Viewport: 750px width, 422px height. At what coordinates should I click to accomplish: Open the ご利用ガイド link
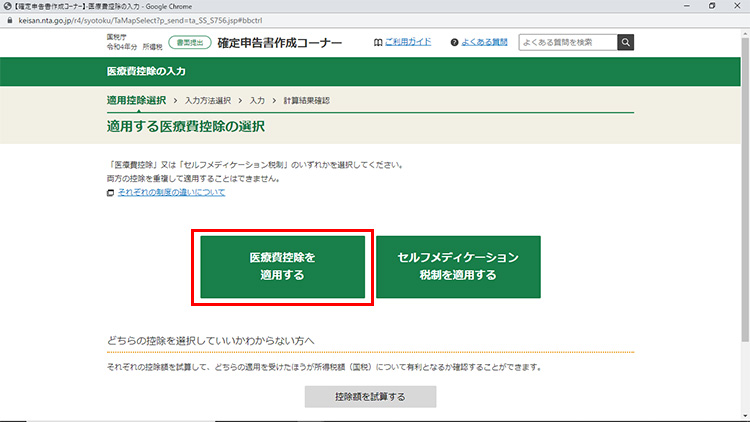point(408,43)
